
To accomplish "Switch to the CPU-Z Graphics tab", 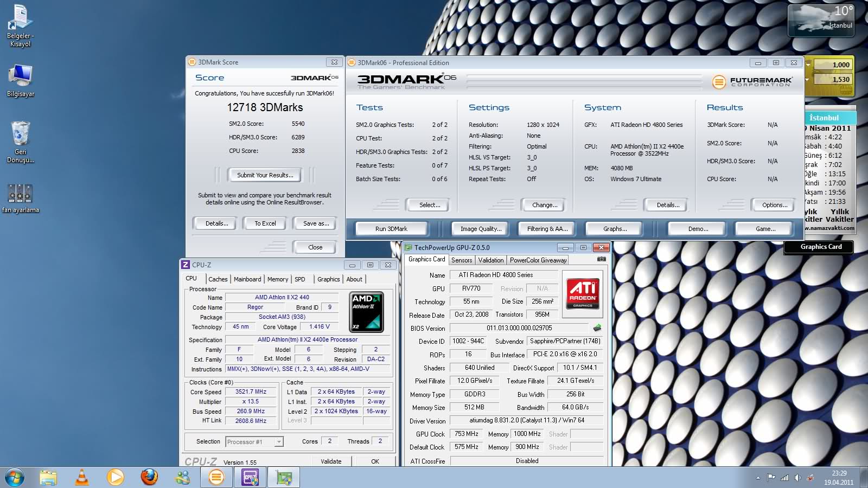I will tap(329, 279).
